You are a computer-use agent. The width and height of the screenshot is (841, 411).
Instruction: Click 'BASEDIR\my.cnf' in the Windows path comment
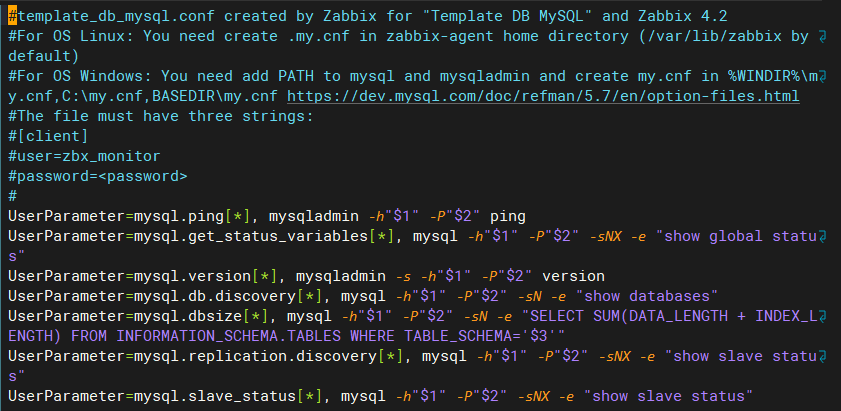pyautogui.click(x=215, y=97)
